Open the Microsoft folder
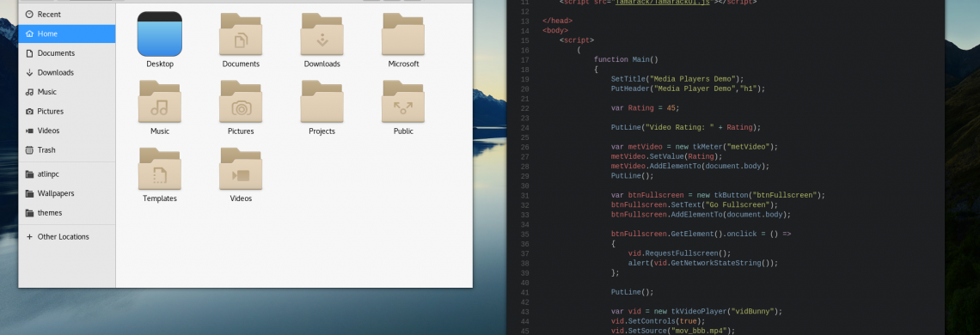 (403, 34)
